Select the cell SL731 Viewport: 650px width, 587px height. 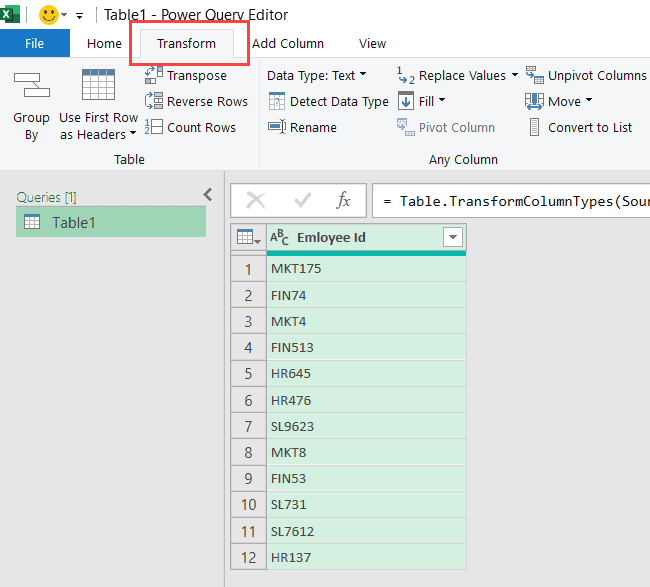coord(366,505)
